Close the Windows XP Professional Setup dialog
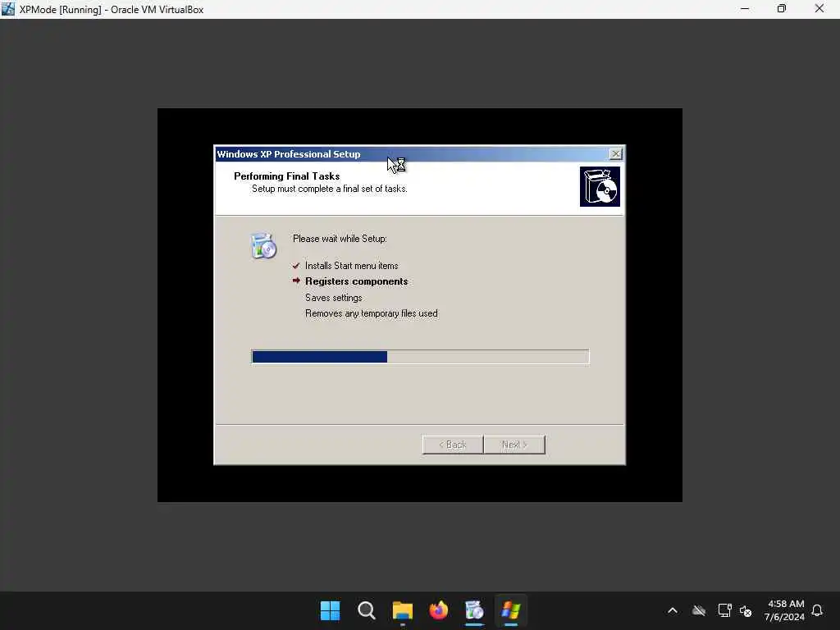Image resolution: width=840 pixels, height=630 pixels. pyautogui.click(x=616, y=154)
